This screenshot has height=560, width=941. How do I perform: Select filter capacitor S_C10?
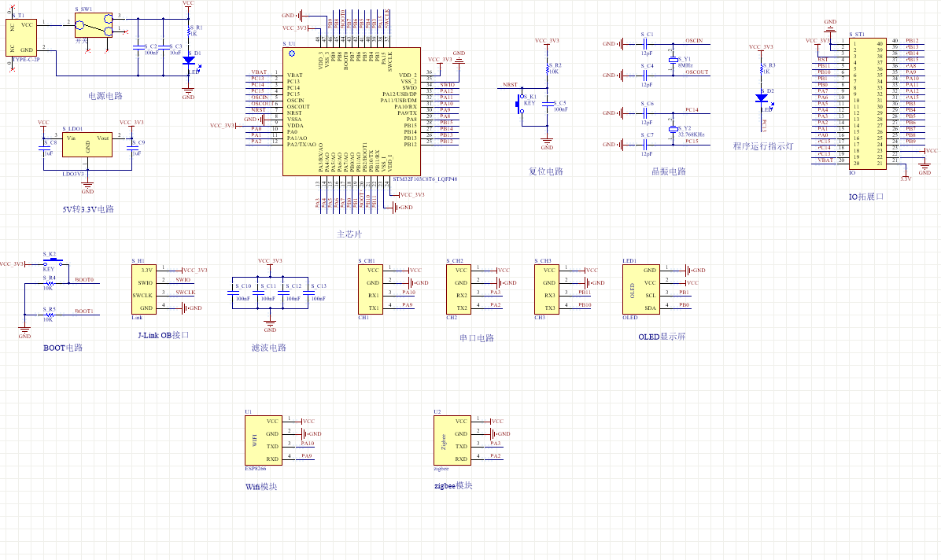click(x=232, y=293)
